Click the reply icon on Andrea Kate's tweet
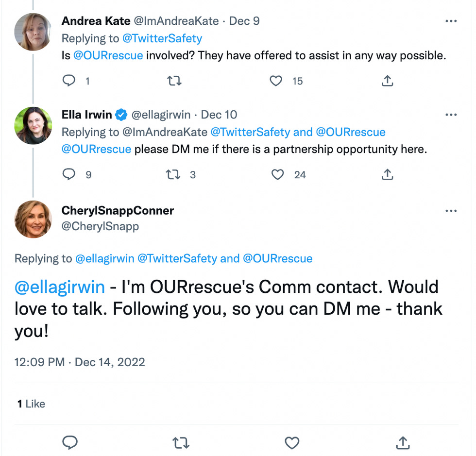The image size is (476, 456). pos(69,81)
